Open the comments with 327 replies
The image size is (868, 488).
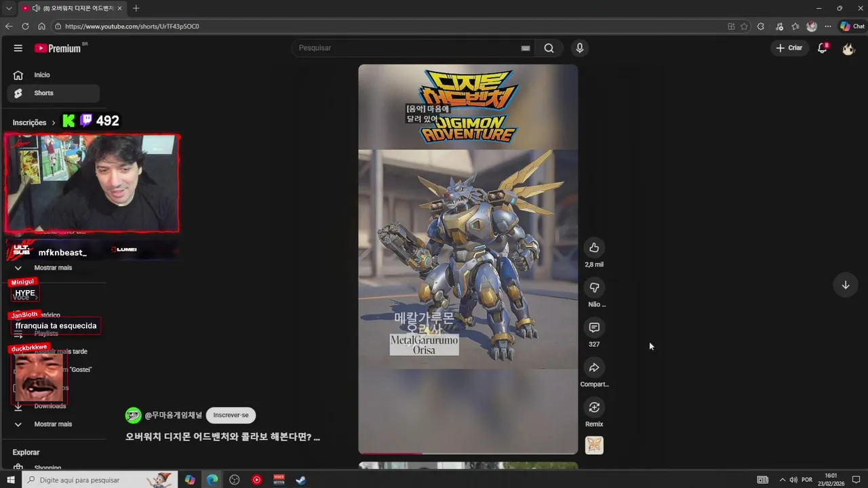[x=594, y=327]
